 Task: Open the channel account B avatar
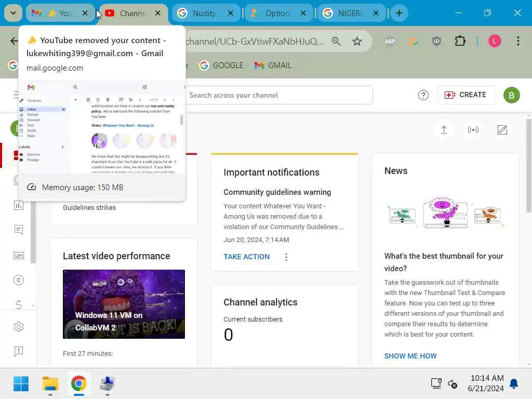coord(511,96)
